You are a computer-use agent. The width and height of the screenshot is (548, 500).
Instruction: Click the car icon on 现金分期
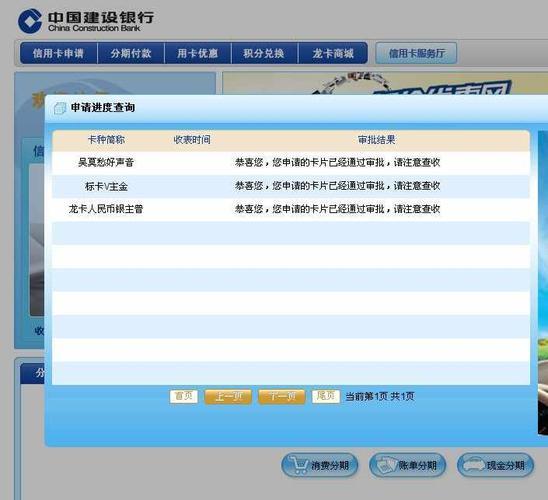pos(475,465)
